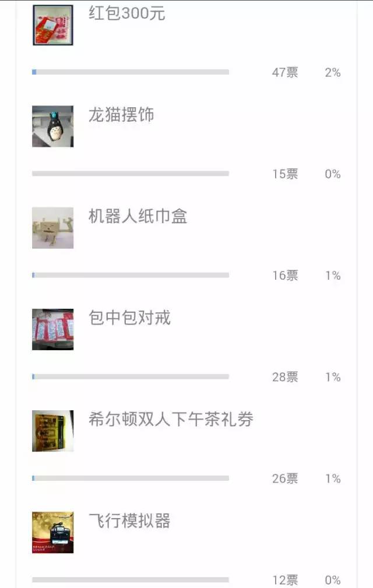Choose 希尔顿双人下午茶礼券 option text
Image resolution: width=373 pixels, height=588 pixels.
(171, 420)
